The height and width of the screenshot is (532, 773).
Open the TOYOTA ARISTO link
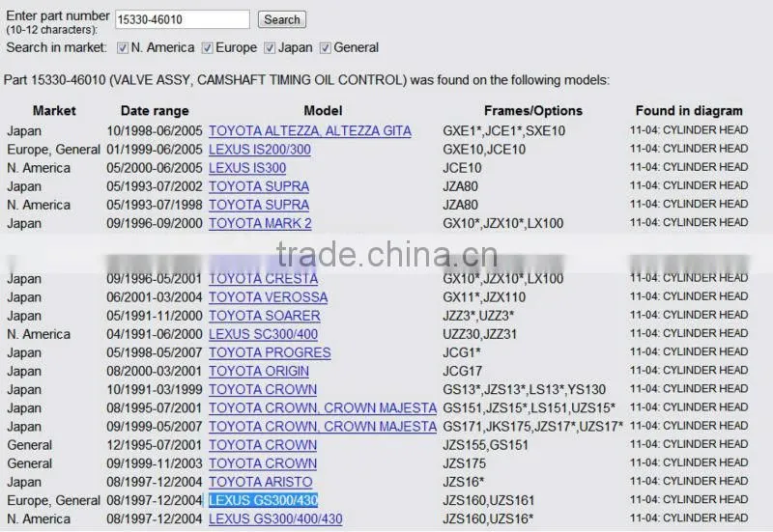coord(260,482)
